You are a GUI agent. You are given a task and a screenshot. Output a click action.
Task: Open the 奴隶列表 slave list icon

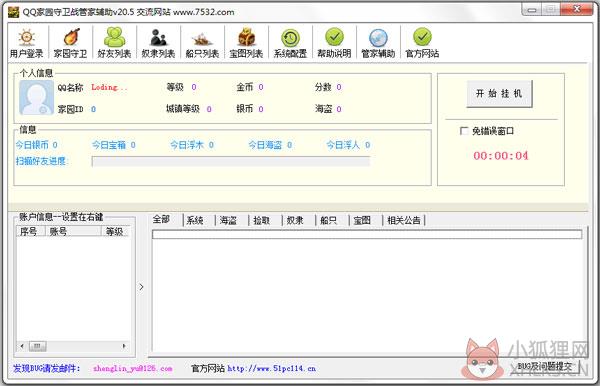click(158, 43)
